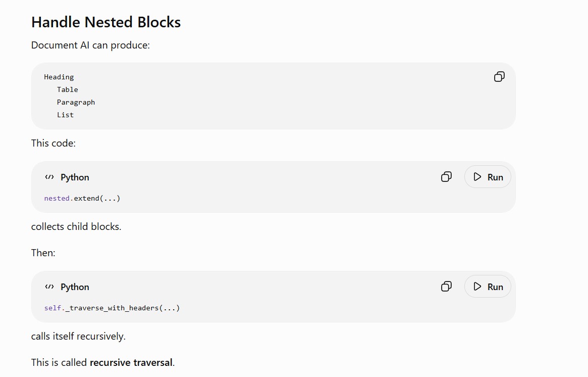Run the _traverse_with_headers code block
Screen dimensions: 588x377
[x=488, y=287]
